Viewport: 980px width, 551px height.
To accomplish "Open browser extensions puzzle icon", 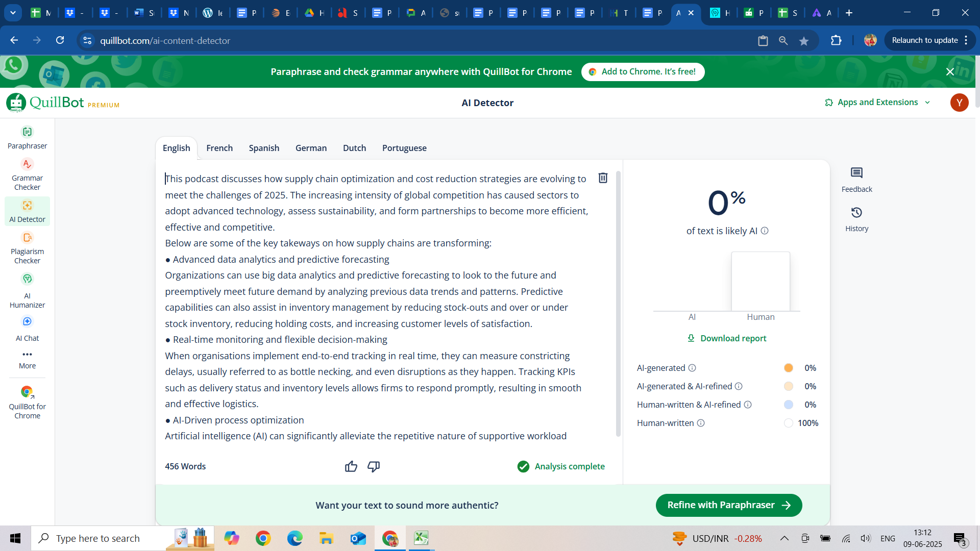I will tap(836, 40).
